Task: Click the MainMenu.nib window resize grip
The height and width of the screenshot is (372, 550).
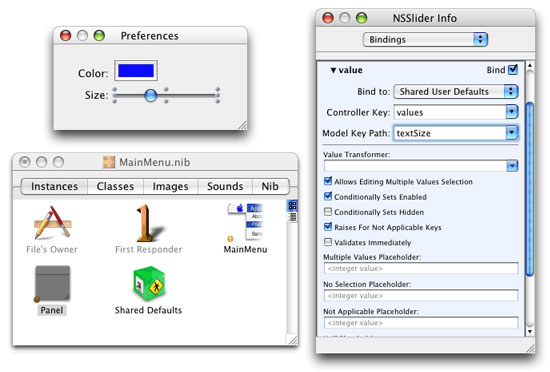Action: tap(293, 340)
